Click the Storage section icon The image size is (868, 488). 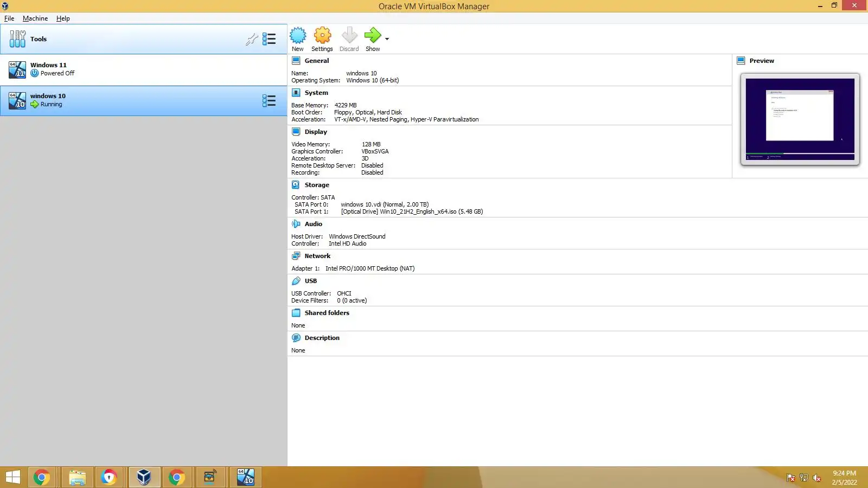coord(296,185)
